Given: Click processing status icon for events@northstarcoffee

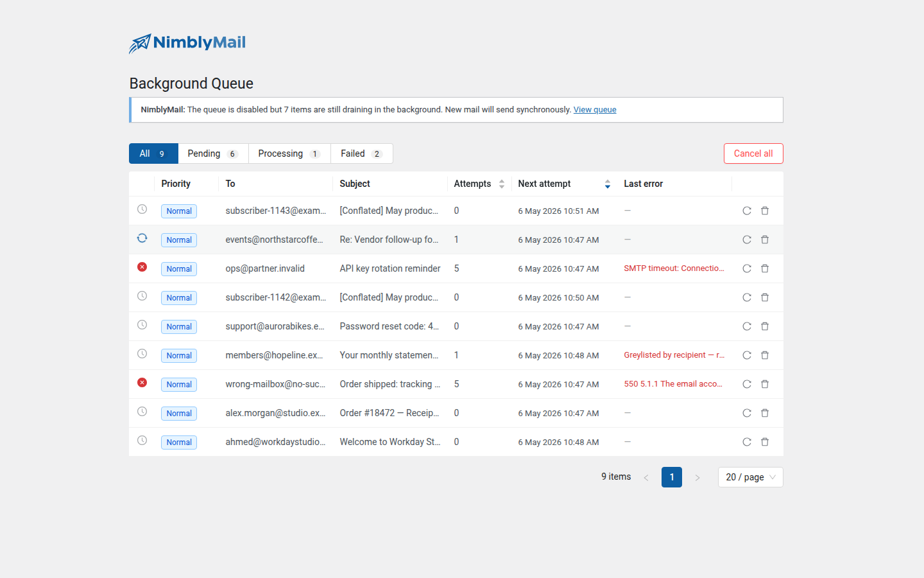Looking at the screenshot, I should 142,238.
